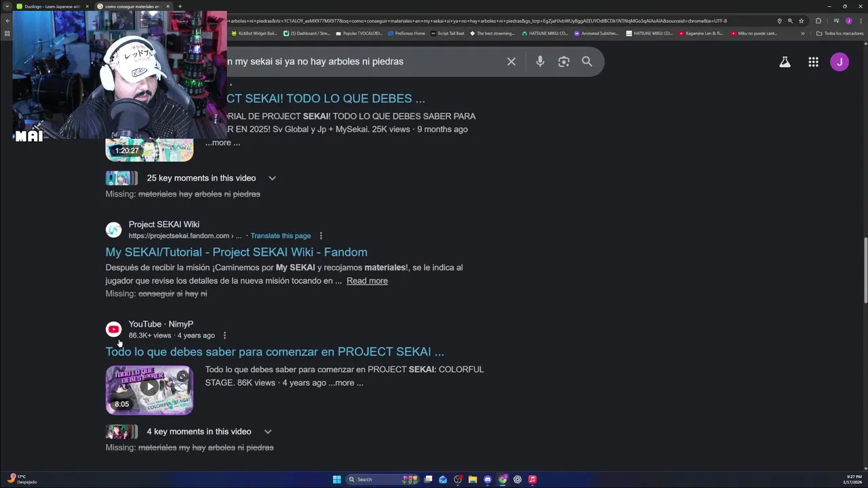The height and width of the screenshot is (488, 868).
Task: Open Todo lo que debes saber PROJECT SEKAI result
Action: [275, 352]
